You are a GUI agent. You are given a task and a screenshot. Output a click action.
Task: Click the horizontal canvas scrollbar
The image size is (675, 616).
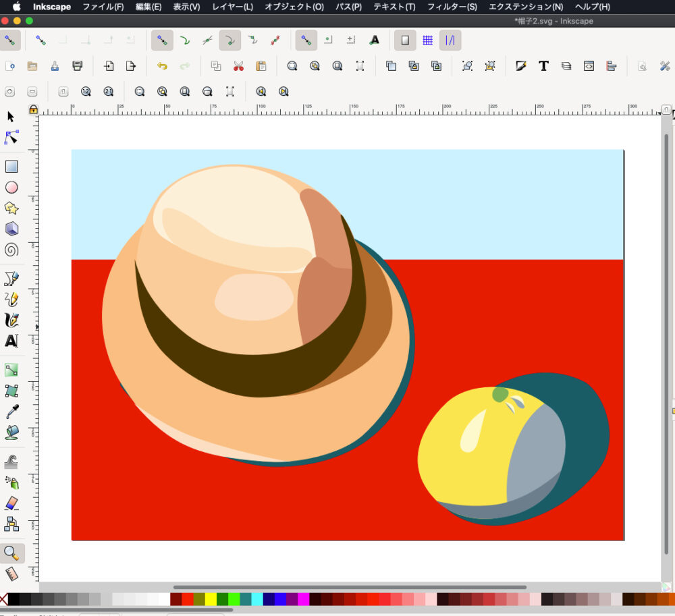[x=350, y=587]
